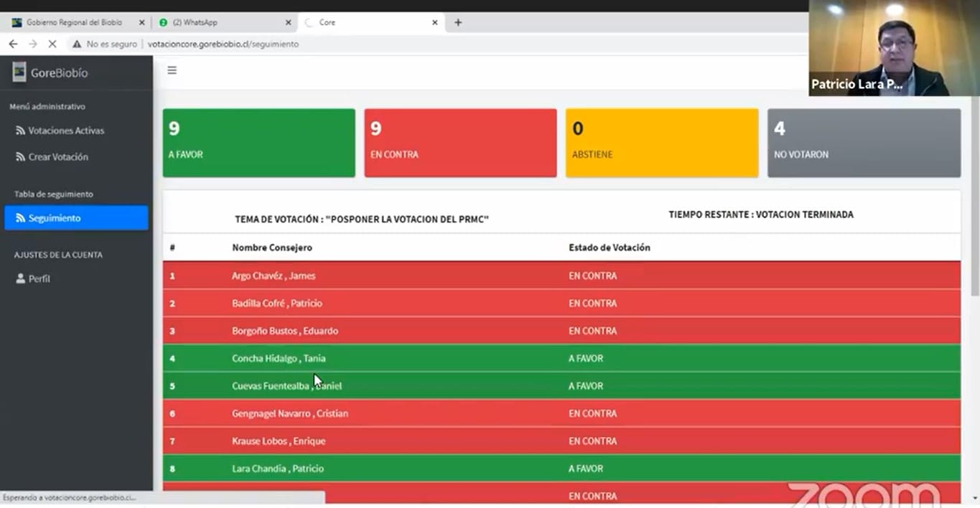Click the Seguimiento feed icon

(x=20, y=218)
